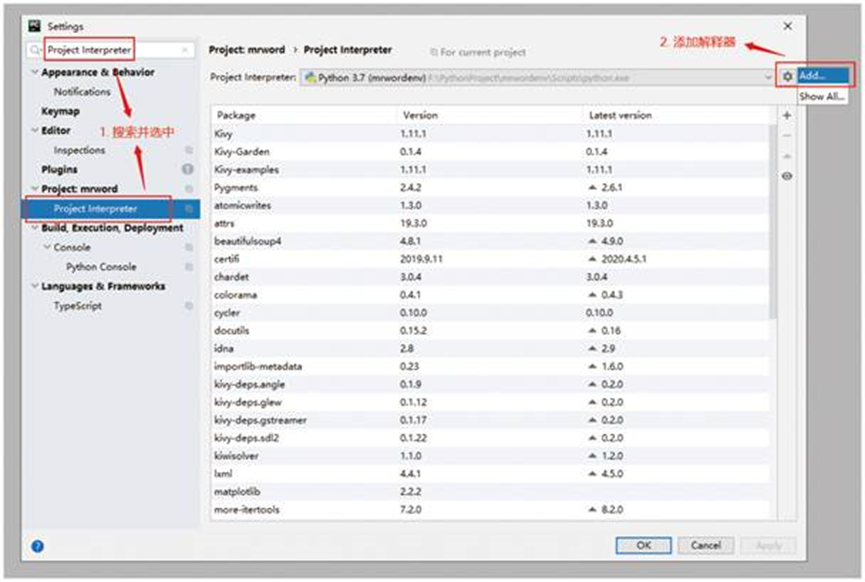Click the magnifier icon in the search field

pyautogui.click(x=35, y=50)
